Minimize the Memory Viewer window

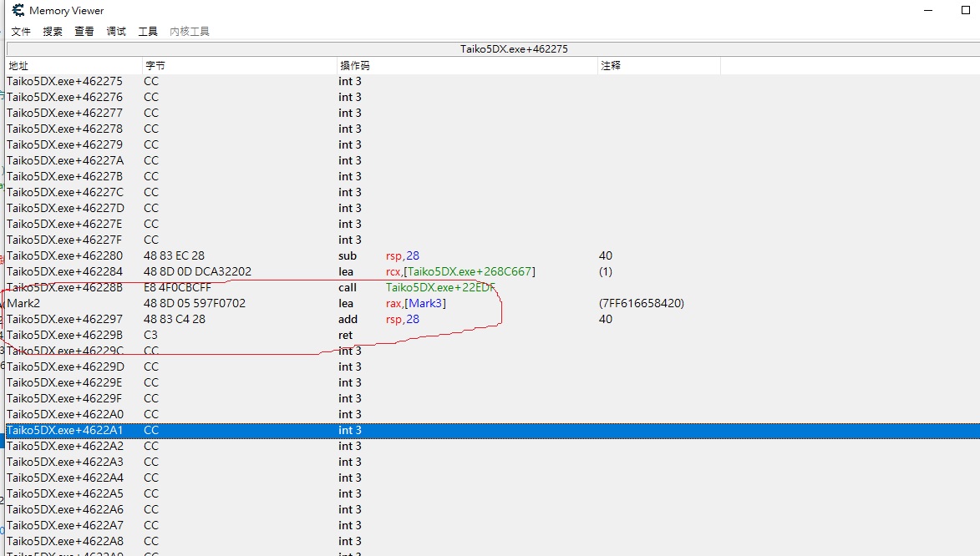click(x=930, y=11)
